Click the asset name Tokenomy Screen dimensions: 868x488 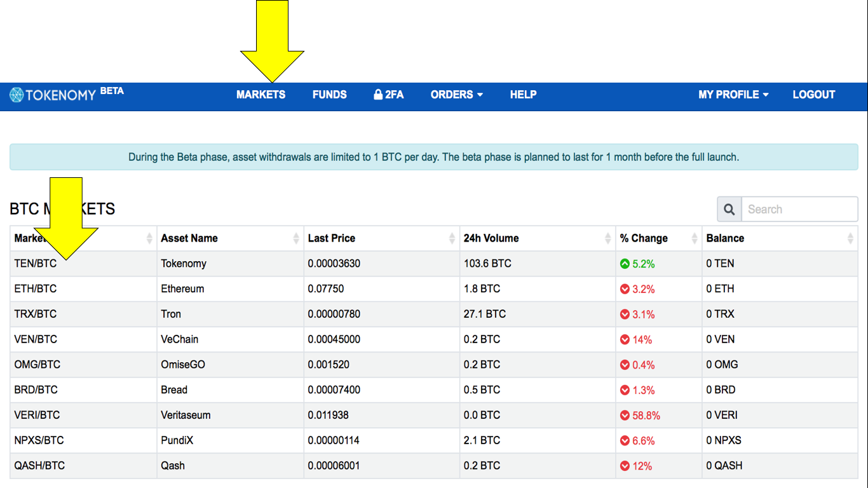click(184, 264)
